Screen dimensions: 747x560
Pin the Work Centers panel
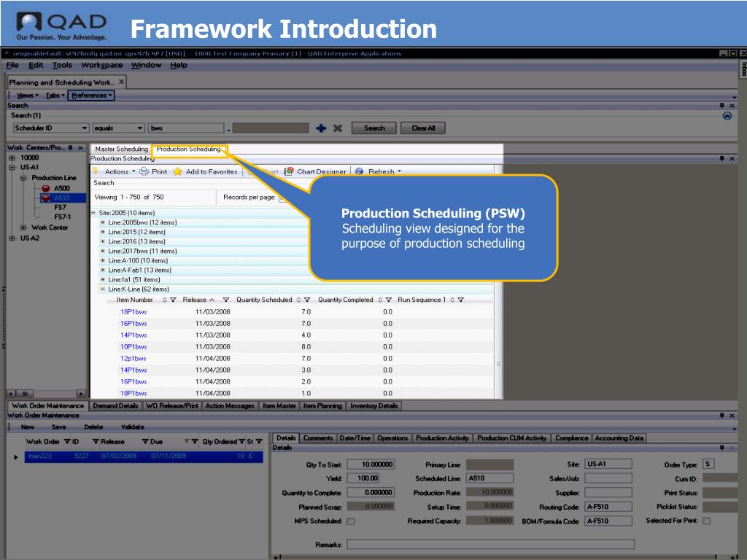click(x=71, y=148)
